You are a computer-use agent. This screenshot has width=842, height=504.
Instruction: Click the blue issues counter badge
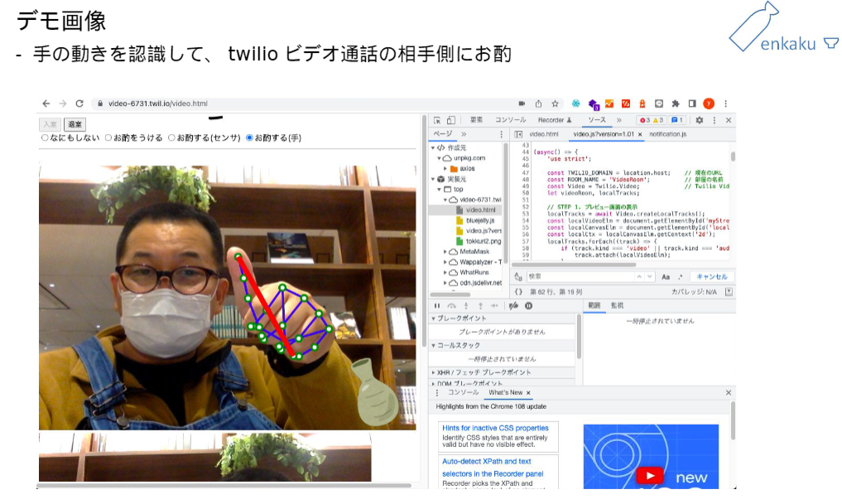click(677, 120)
